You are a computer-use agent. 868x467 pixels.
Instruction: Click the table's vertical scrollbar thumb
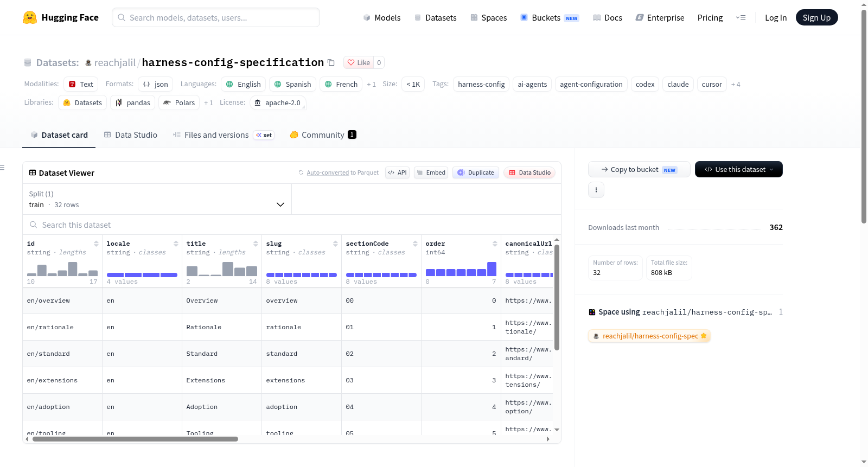pyautogui.click(x=557, y=297)
